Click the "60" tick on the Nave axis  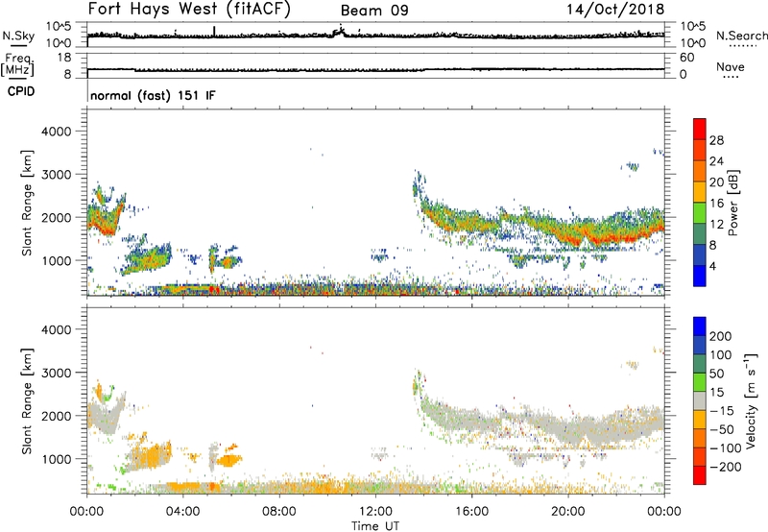coord(686,58)
